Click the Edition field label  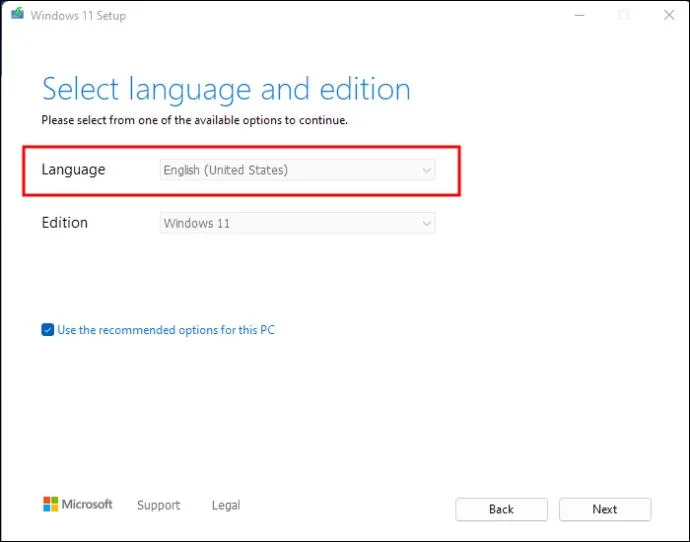coord(65,223)
